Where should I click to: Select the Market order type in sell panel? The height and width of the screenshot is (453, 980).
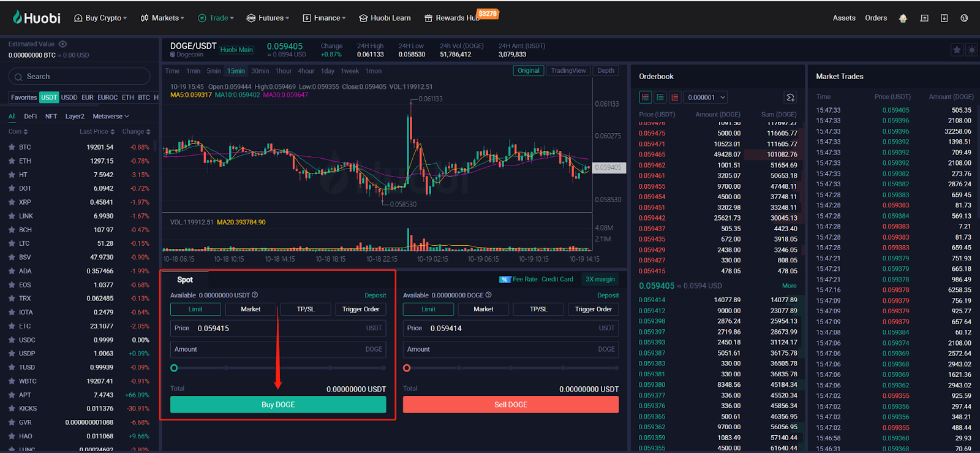[x=483, y=310]
